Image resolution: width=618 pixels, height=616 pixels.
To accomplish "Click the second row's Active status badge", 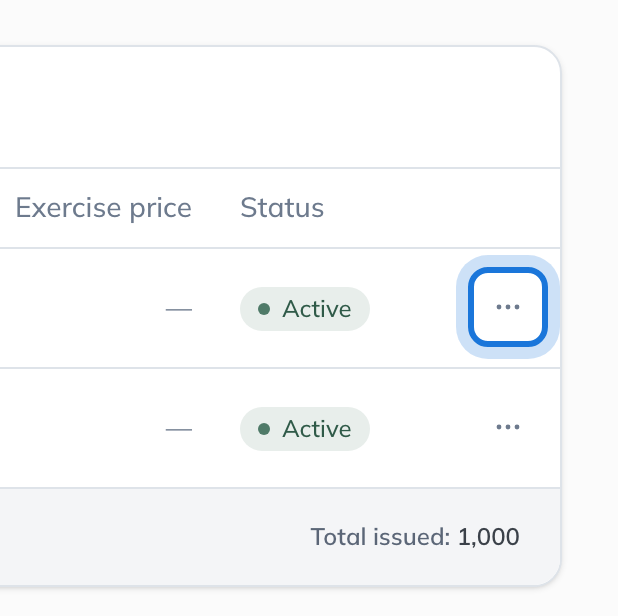I will pyautogui.click(x=305, y=429).
